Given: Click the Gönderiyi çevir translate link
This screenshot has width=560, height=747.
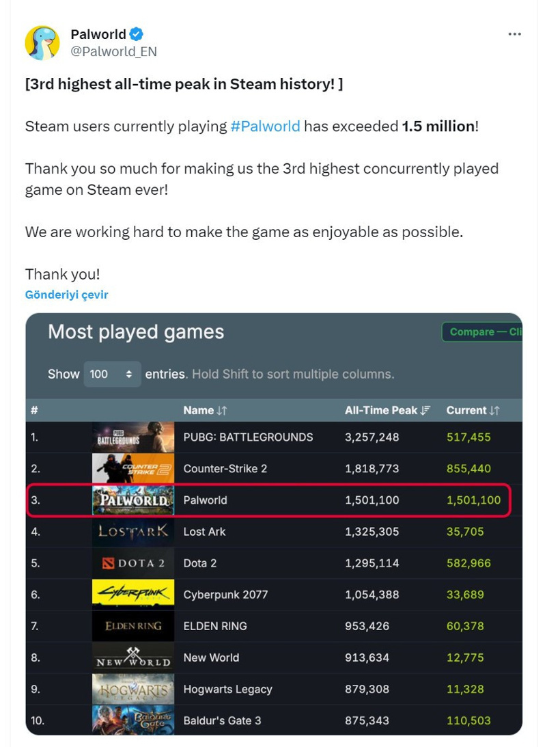Looking at the screenshot, I should 66,295.
